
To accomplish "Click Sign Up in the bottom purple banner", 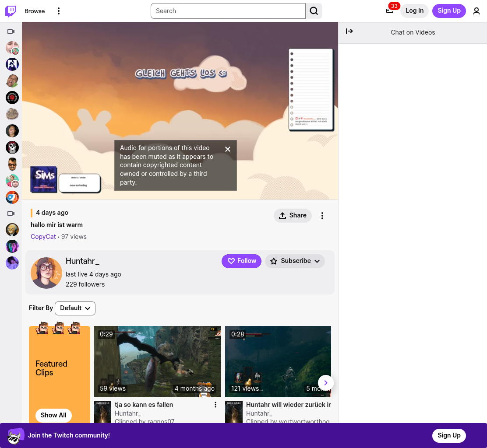I will tap(449, 435).
